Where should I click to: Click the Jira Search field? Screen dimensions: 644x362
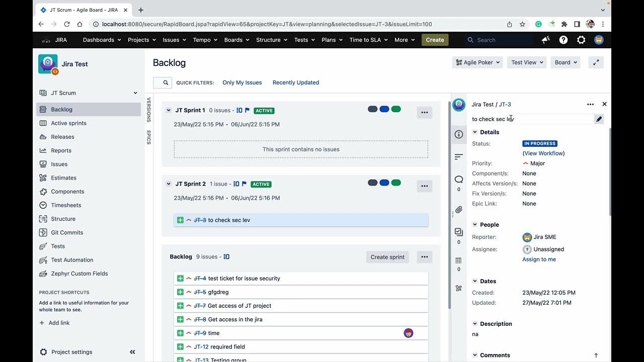pyautogui.click(x=498, y=40)
